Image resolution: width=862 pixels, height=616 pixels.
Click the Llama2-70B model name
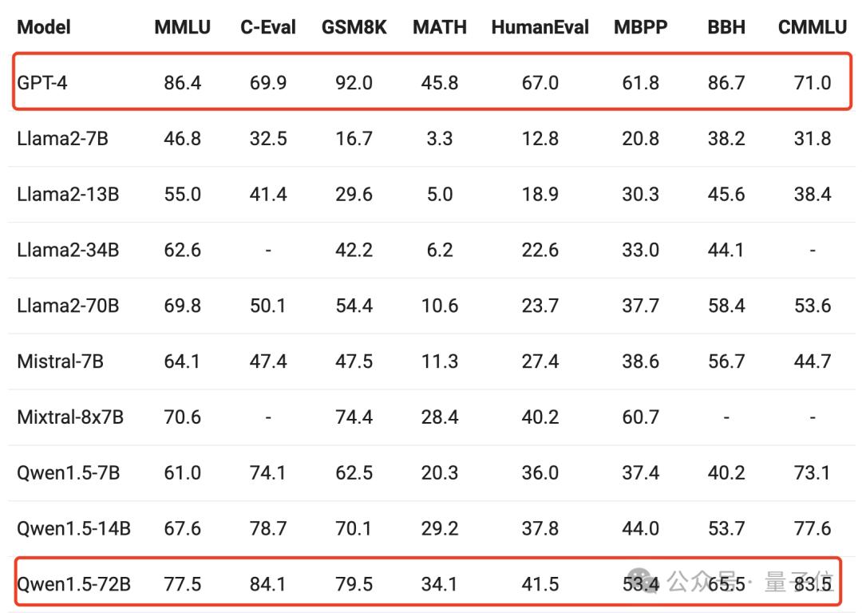coord(68,306)
